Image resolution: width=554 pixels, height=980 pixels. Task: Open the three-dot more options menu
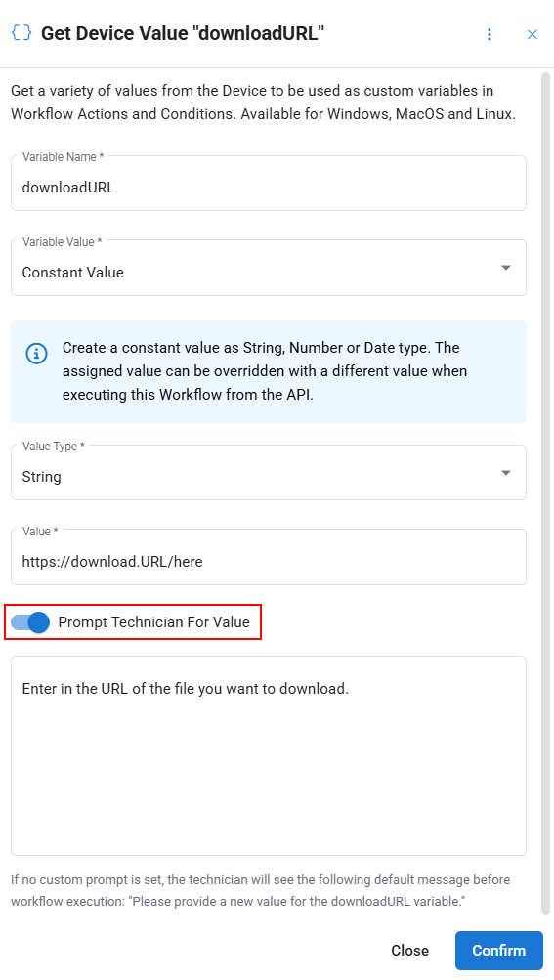point(490,34)
